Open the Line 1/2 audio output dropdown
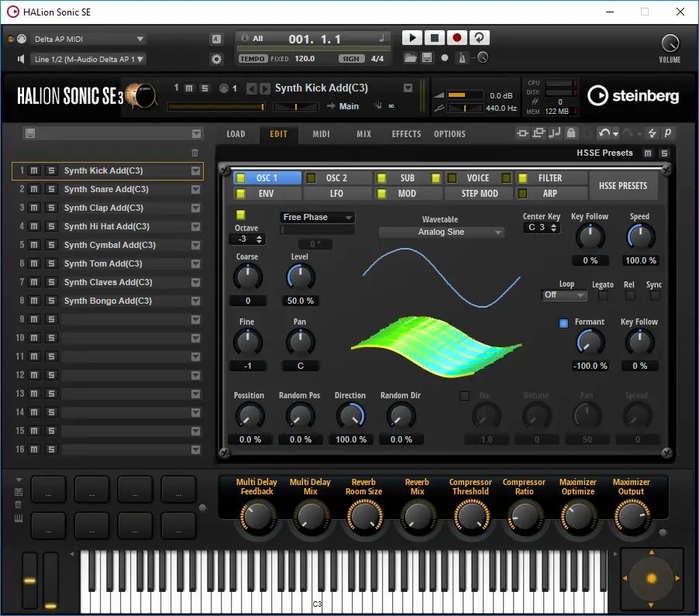Viewport: 699px width, 616px height. tap(88, 59)
